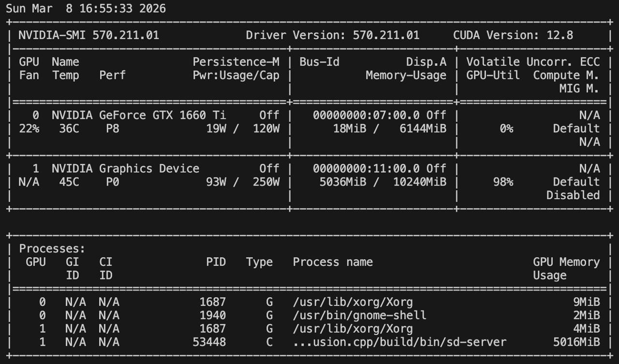619x364 pixels.
Task: Click the NVIDIA-SMI 570.211.01 version text
Action: 88,35
